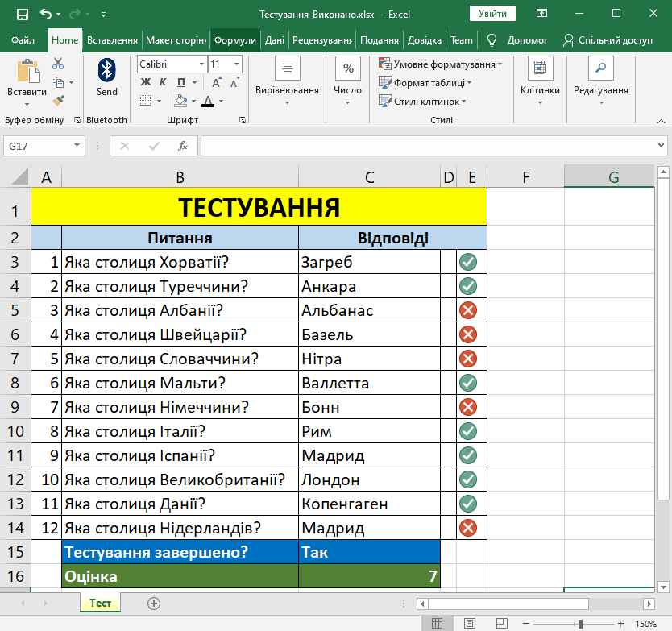Screen dimensions: 672x631
Task: Increase font size with the larger A icon
Action: tap(216, 82)
